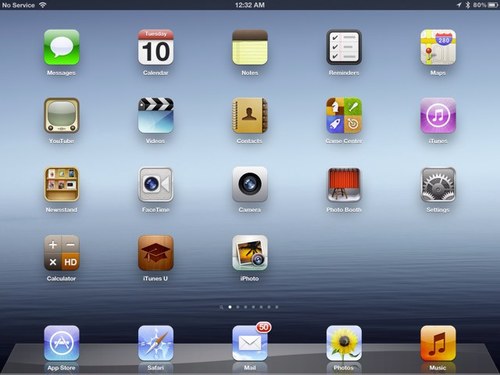Tap the 12:32 AM clock
The image size is (500, 375).
click(x=250, y=5)
